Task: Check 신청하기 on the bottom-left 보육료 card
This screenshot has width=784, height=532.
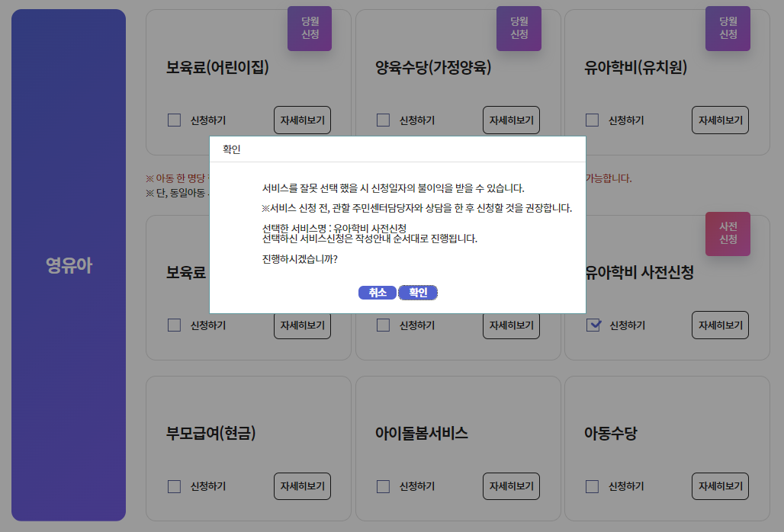Action: (173, 325)
